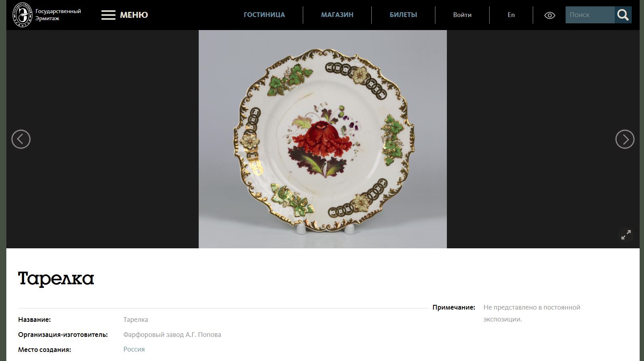Expand image to fullscreen with arrows icon
Viewport: 644px width, 361px height.
(626, 235)
